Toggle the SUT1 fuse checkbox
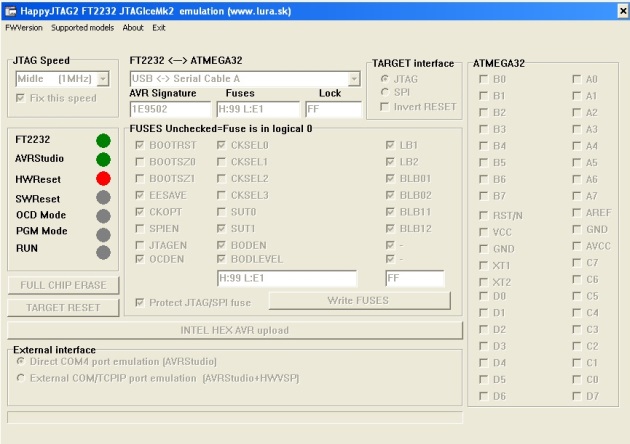This screenshot has width=630, height=444. point(221,229)
